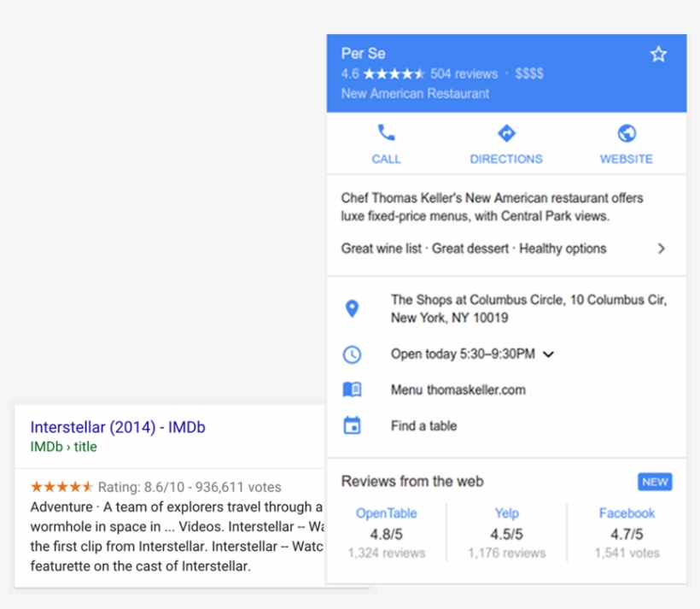Viewport: 700px width, 609px height.
Task: Click the $$$$ price indicator
Action: [529, 73]
